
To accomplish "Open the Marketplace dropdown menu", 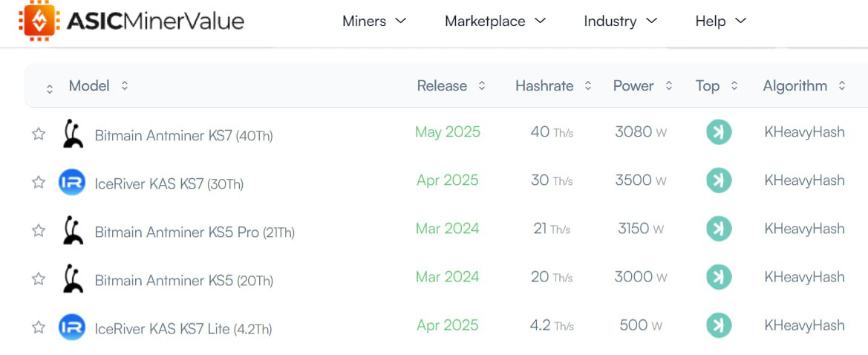I will coord(495,21).
